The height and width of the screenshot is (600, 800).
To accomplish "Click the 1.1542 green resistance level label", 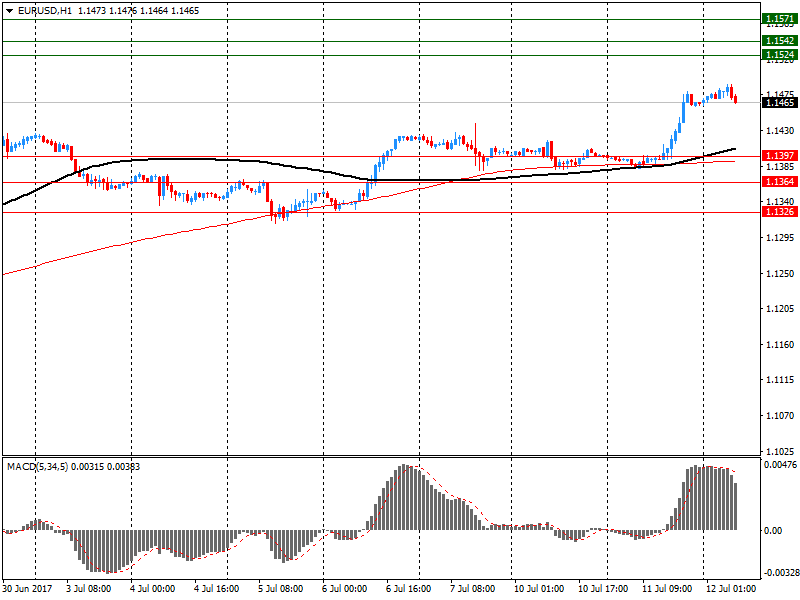I will 780,41.
